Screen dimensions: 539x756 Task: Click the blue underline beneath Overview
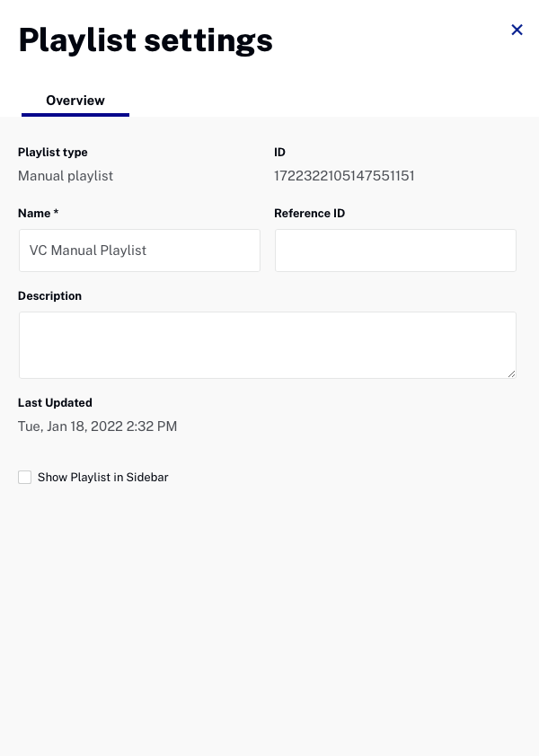75,115
